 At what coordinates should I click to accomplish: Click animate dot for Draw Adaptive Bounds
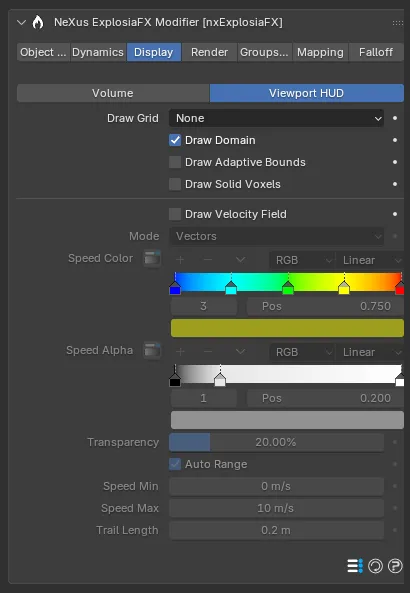pyautogui.click(x=395, y=162)
